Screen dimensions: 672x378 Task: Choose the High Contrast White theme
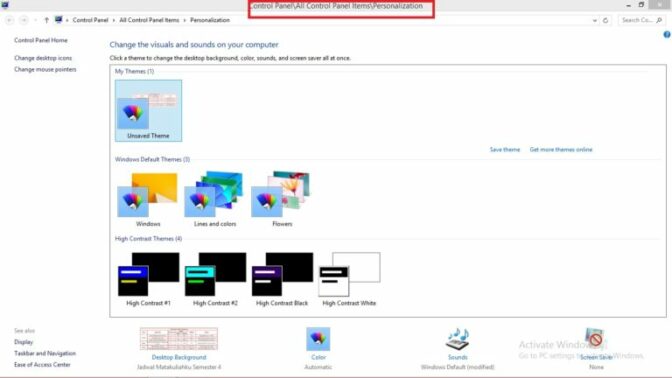pos(349,279)
